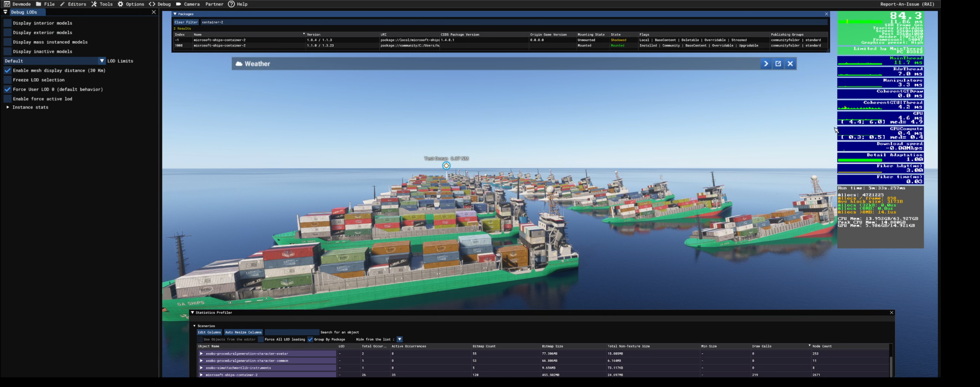Click the Test Ocean waypoint marker
The width and height of the screenshot is (980, 387).
coord(446,166)
